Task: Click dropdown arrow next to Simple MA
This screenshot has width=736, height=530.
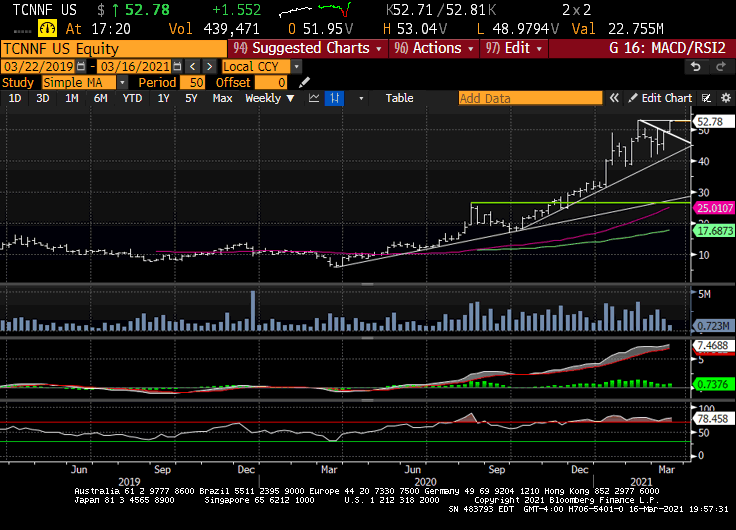Action: click(x=122, y=83)
